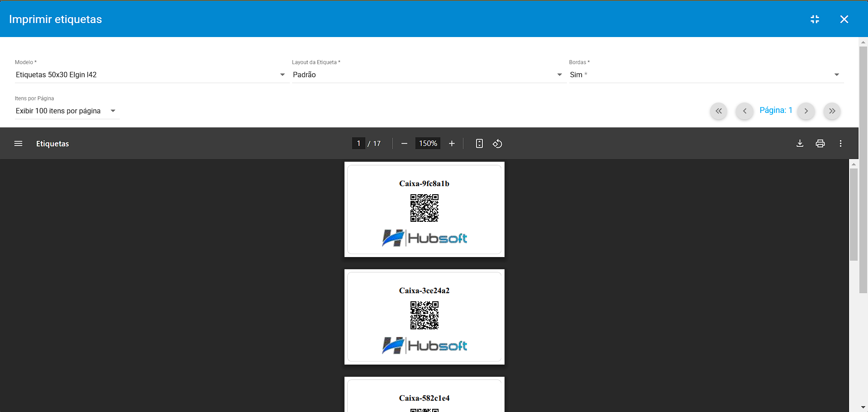Screen dimensions: 868x412
Task: Go to next page button
Action: point(806,111)
